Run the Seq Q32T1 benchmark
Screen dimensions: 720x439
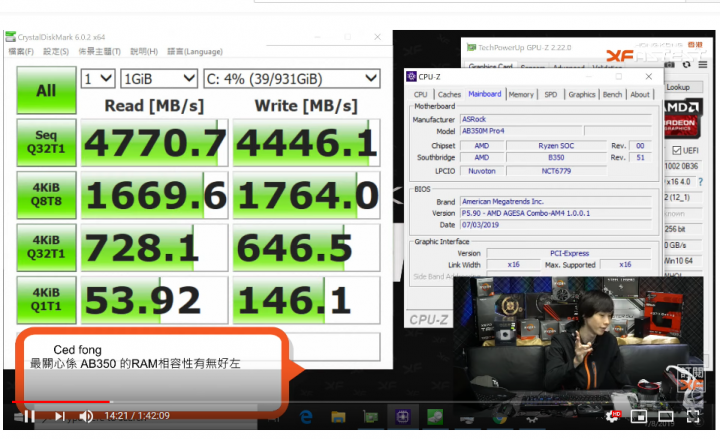click(46, 142)
